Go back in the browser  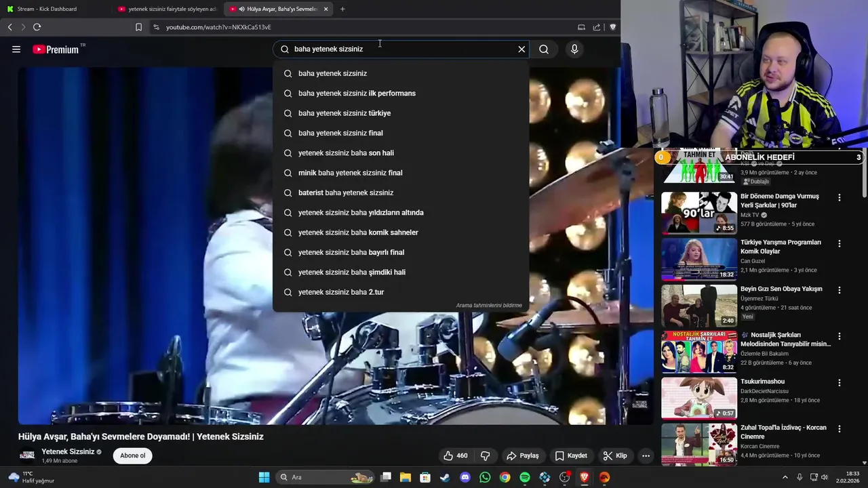tap(9, 27)
